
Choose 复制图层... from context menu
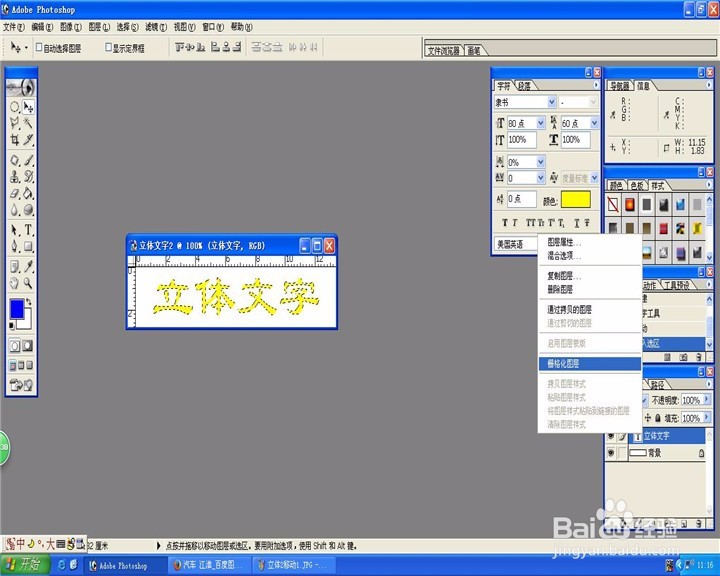[590, 276]
